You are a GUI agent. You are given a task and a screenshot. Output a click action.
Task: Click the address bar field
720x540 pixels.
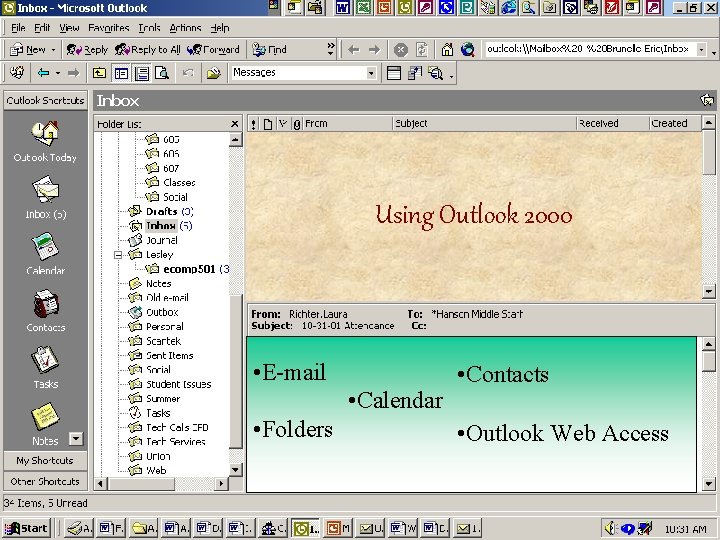point(590,49)
